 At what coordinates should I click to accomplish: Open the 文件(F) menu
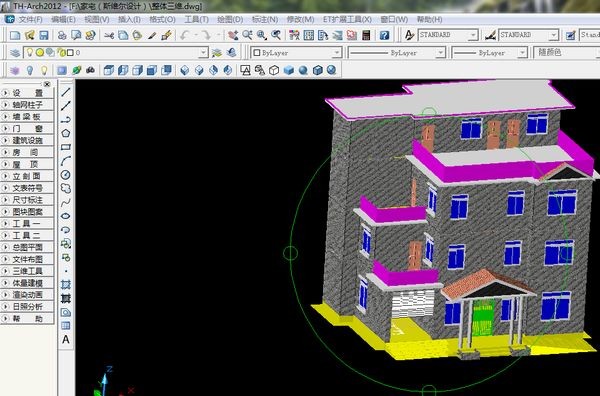tap(31, 19)
